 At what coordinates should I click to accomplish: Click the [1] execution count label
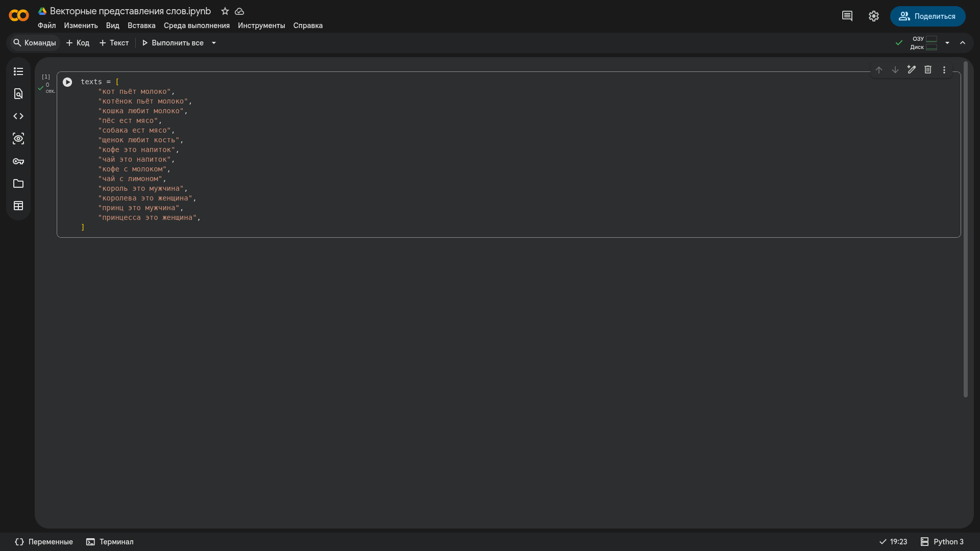46,77
